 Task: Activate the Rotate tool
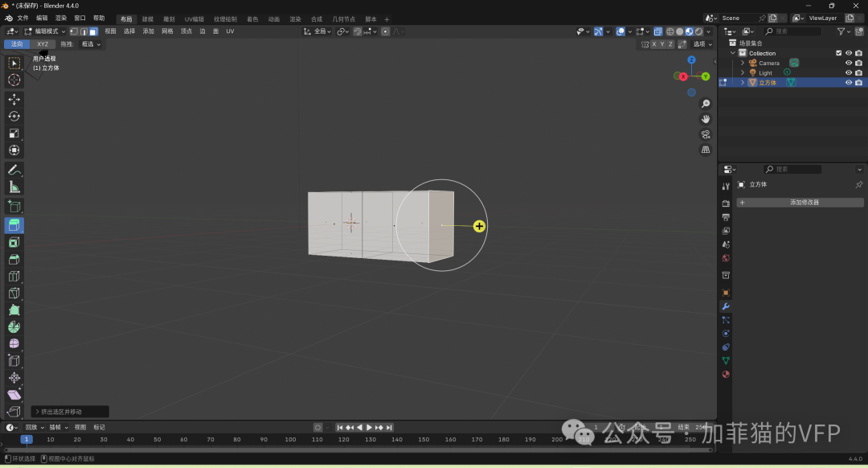[14, 117]
